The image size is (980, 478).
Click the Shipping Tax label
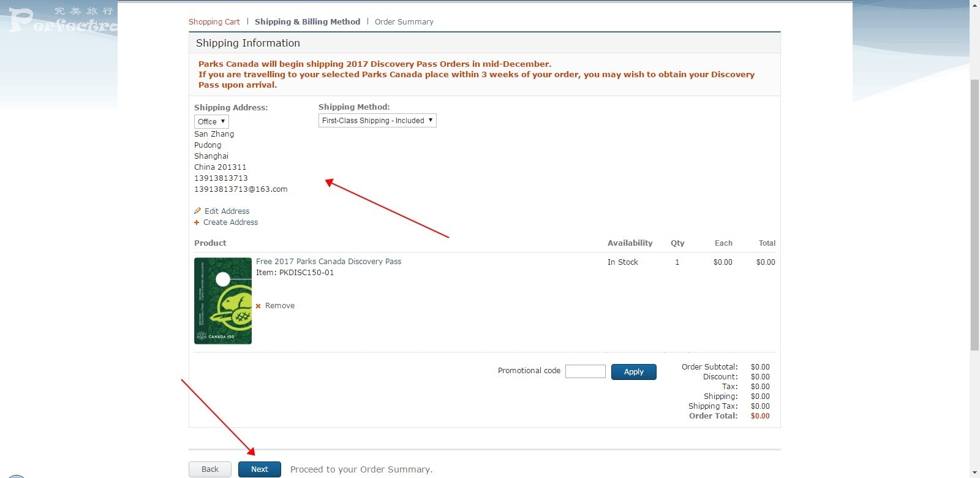click(713, 406)
